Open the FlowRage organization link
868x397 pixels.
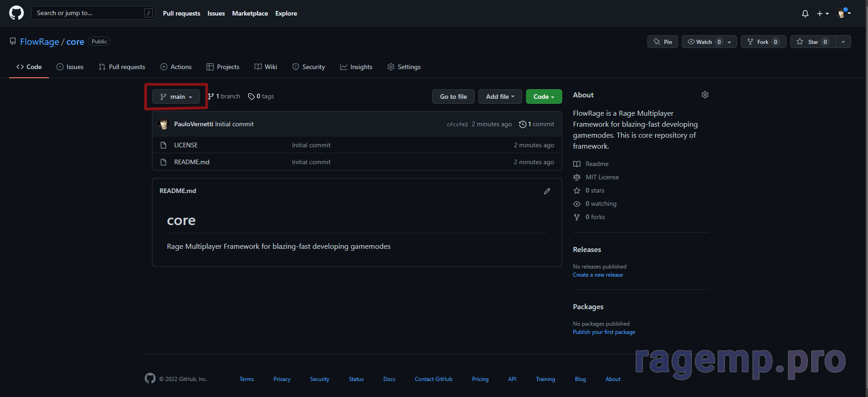coord(39,42)
